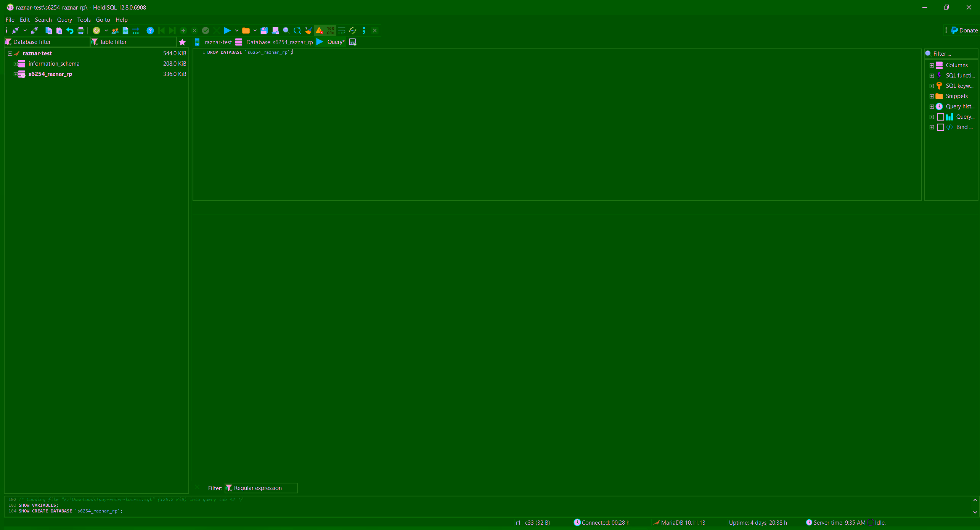Click the export database as SQL icon
The image size is (980, 530).
click(136, 31)
